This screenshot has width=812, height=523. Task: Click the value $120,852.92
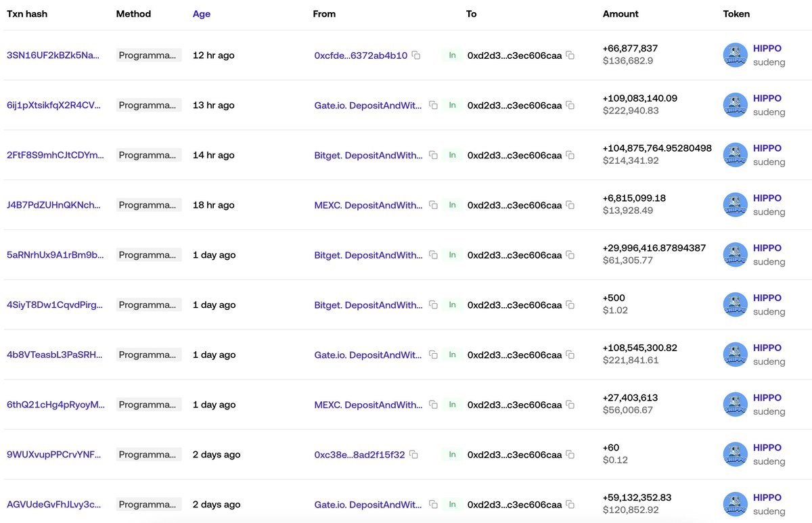pyautogui.click(x=631, y=510)
